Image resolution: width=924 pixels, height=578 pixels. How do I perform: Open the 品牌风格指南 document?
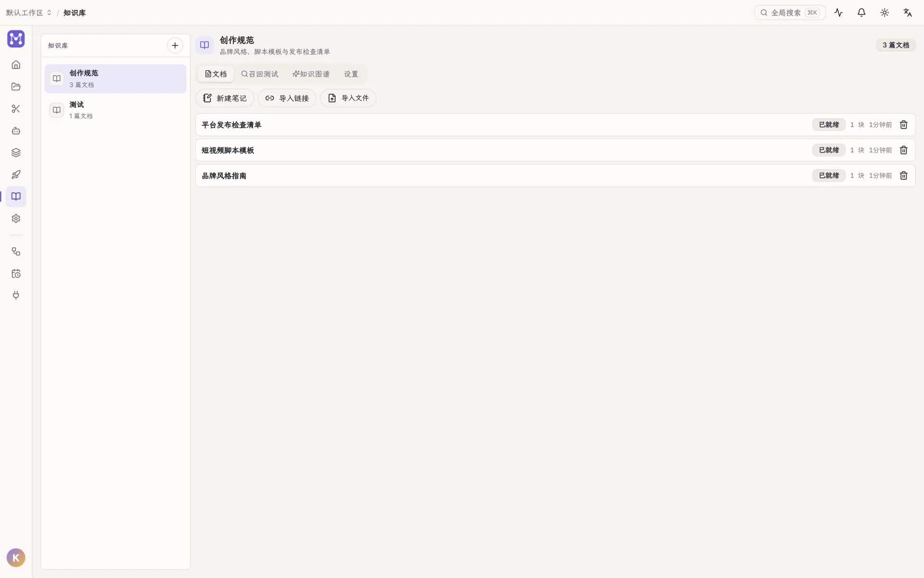[555, 176]
